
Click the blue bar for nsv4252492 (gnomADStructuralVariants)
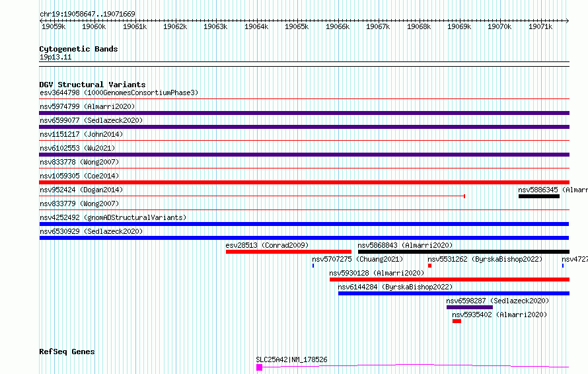pyautogui.click(x=304, y=224)
